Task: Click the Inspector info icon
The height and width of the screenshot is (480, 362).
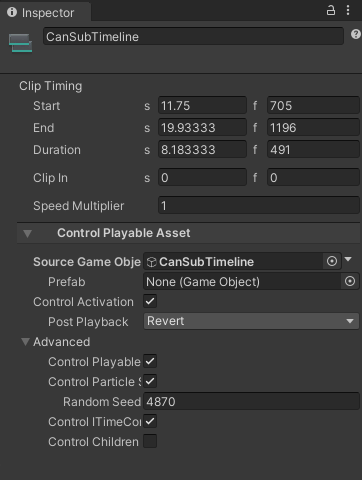Action: (12, 12)
